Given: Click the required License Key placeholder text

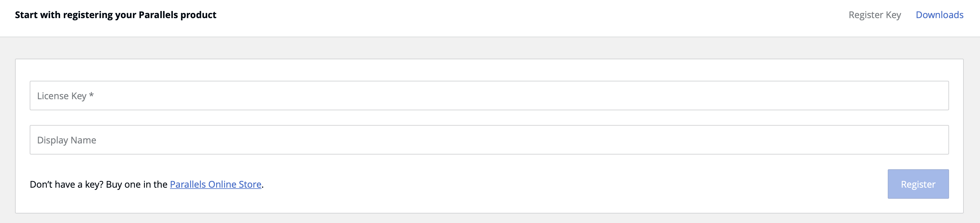Looking at the screenshot, I should pyautogui.click(x=65, y=96).
